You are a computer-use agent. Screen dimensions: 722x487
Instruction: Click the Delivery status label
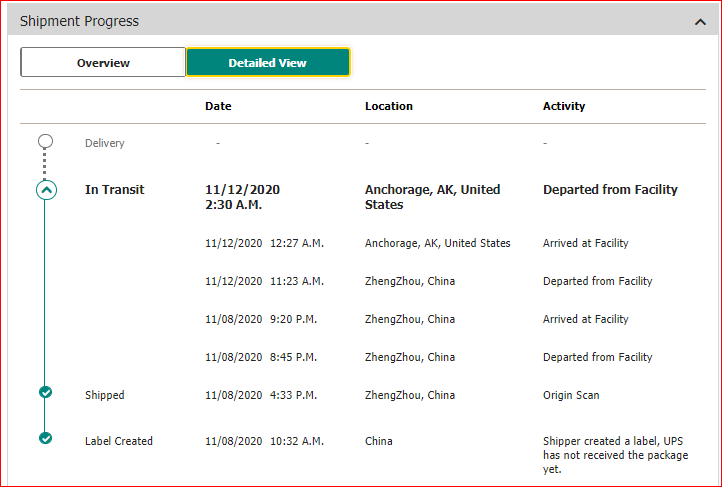click(x=105, y=143)
